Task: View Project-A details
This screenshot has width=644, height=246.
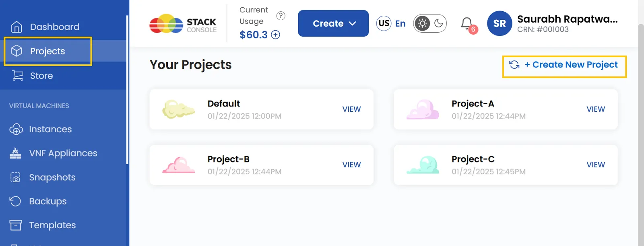Action: (x=596, y=109)
